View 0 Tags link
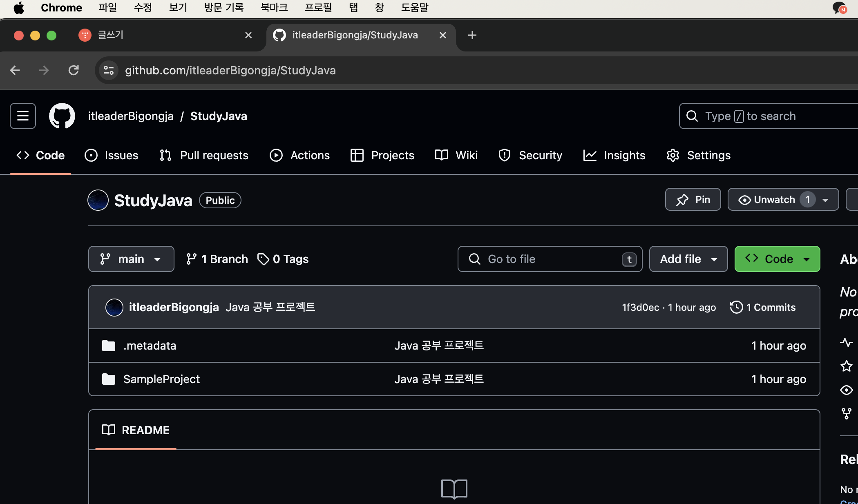The height and width of the screenshot is (504, 858). pyautogui.click(x=283, y=259)
